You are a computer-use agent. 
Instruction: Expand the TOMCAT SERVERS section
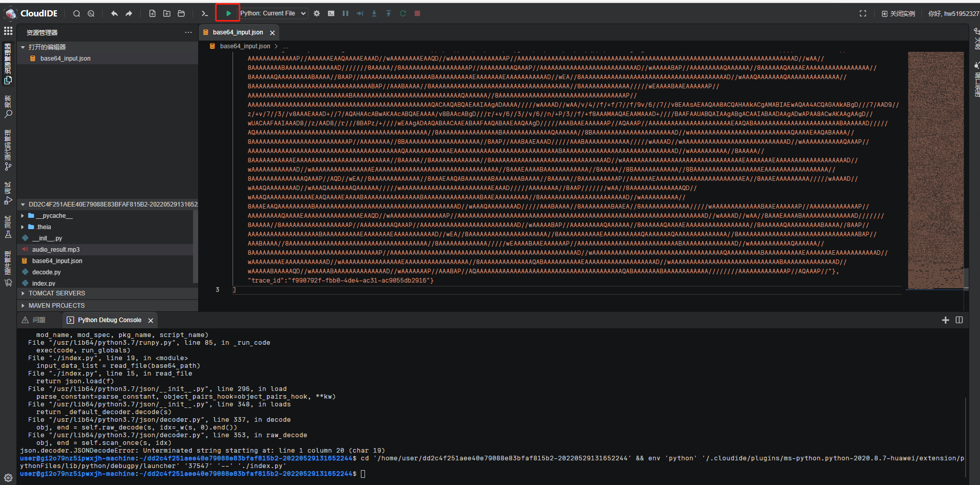pos(56,293)
